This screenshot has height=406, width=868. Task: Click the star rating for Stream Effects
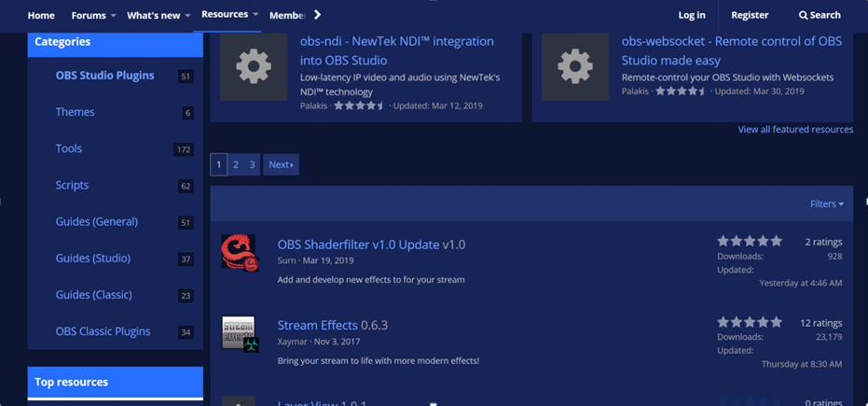click(750, 322)
